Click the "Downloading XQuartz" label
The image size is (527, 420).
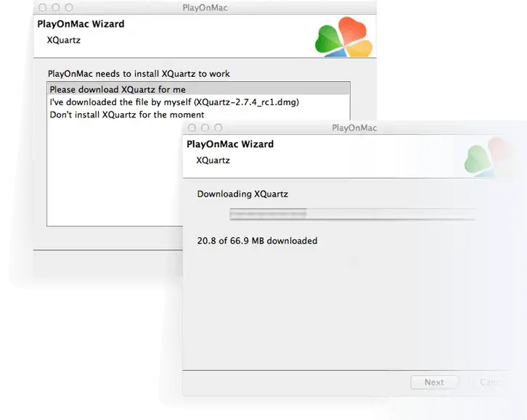[x=242, y=194]
